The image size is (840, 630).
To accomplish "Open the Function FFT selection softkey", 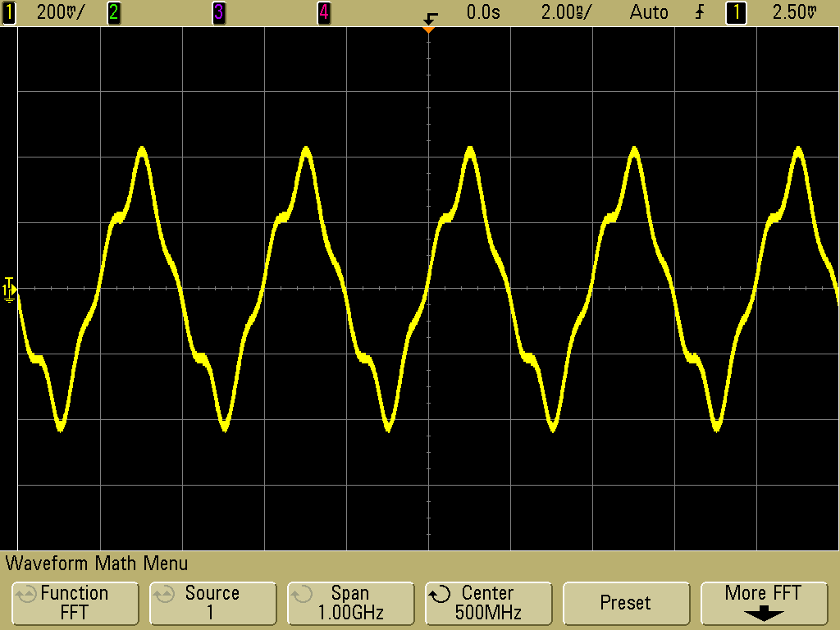I will [74, 603].
